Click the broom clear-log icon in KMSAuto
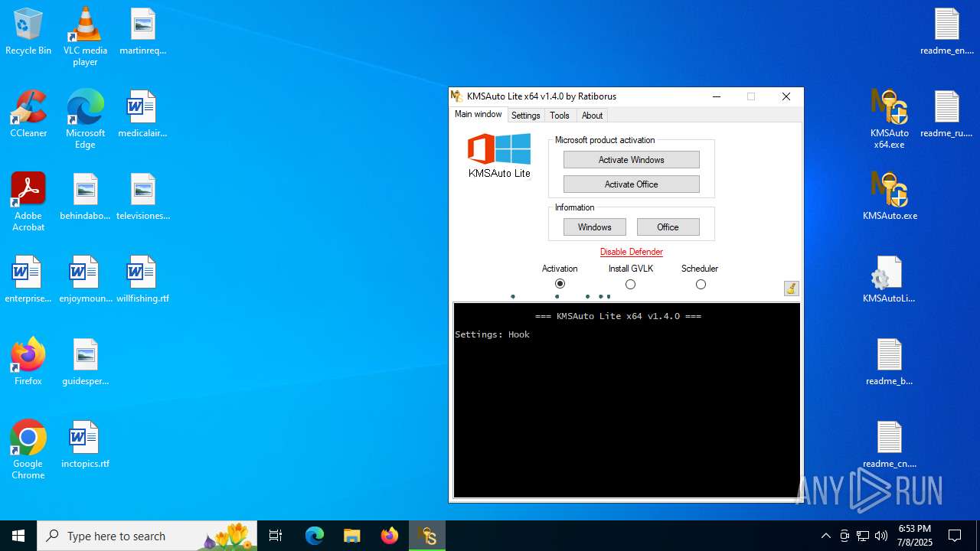The width and height of the screenshot is (980, 551). (x=792, y=288)
